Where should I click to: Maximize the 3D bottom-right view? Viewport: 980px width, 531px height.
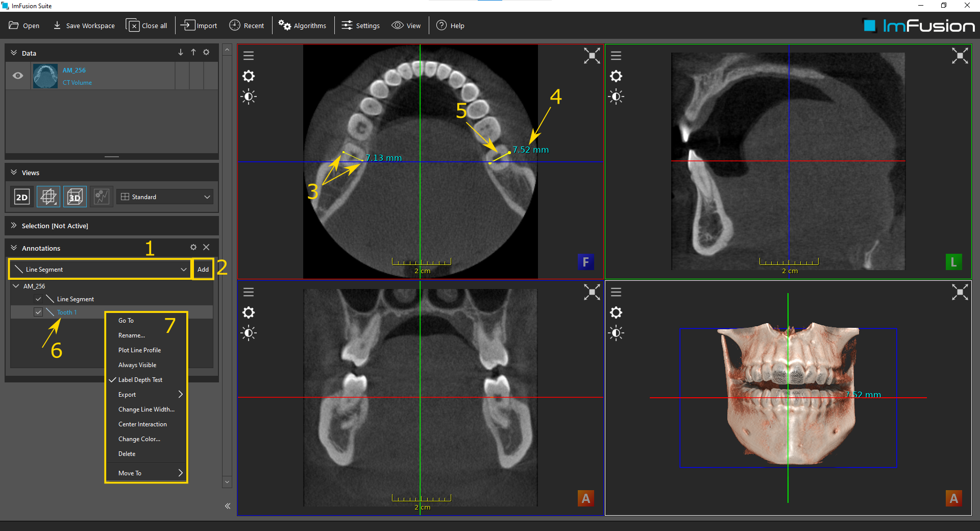(960, 292)
